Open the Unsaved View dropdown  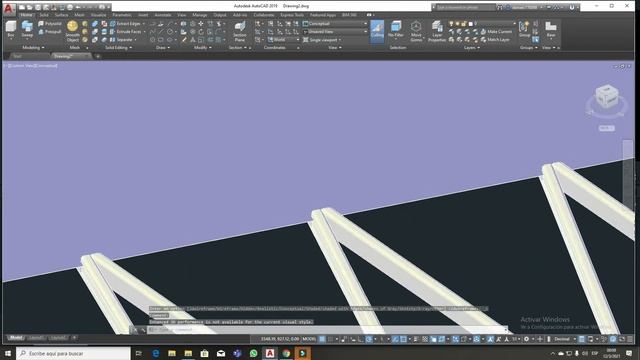tap(335, 31)
